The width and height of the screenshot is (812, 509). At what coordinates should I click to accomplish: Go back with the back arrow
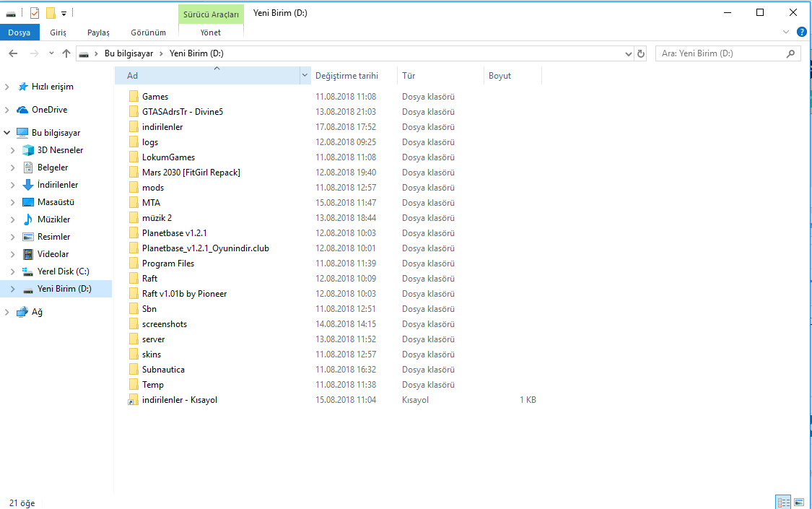pos(14,53)
